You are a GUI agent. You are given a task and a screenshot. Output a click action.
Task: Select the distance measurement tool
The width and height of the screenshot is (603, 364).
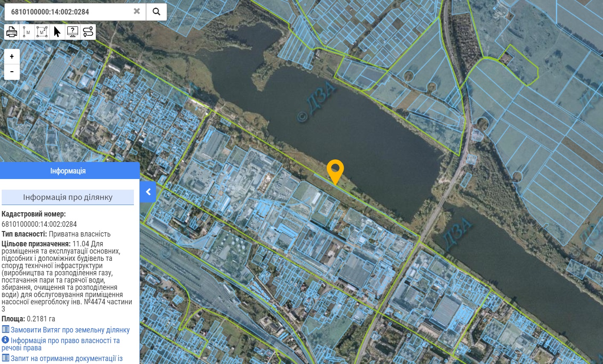(27, 32)
